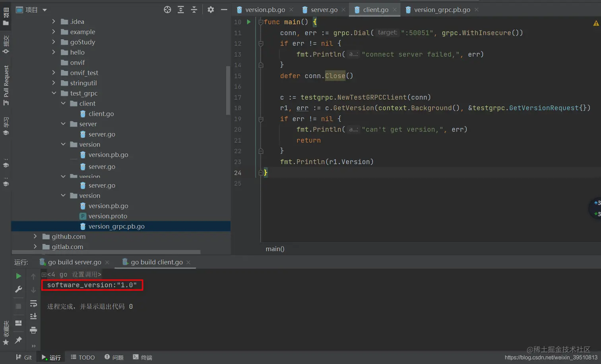Click the locate/select opened file target icon
Image resolution: width=601 pixels, height=364 pixels.
pos(167,10)
